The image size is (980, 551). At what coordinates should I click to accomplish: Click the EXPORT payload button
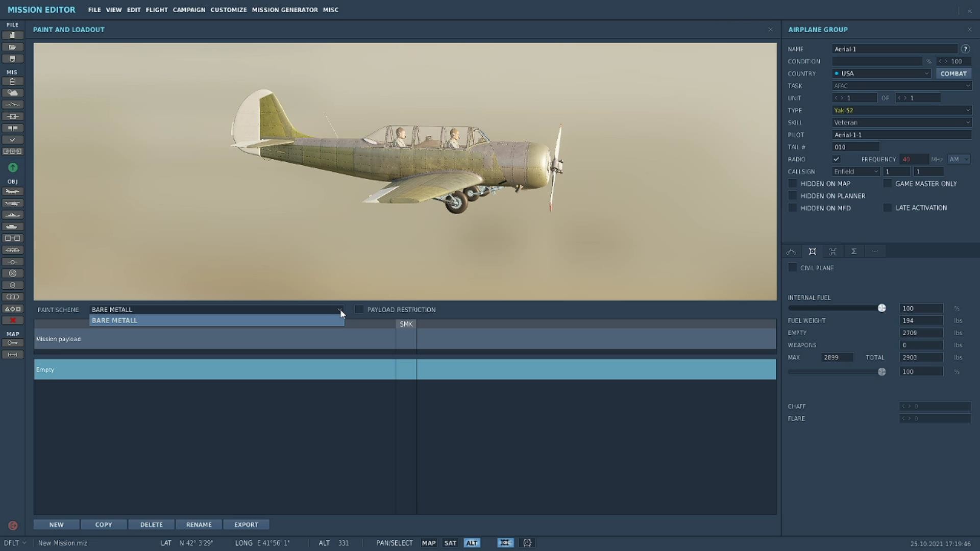pyautogui.click(x=246, y=524)
